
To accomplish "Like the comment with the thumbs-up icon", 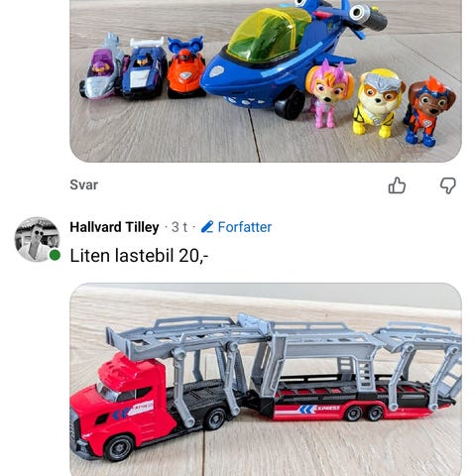I will tap(397, 185).
